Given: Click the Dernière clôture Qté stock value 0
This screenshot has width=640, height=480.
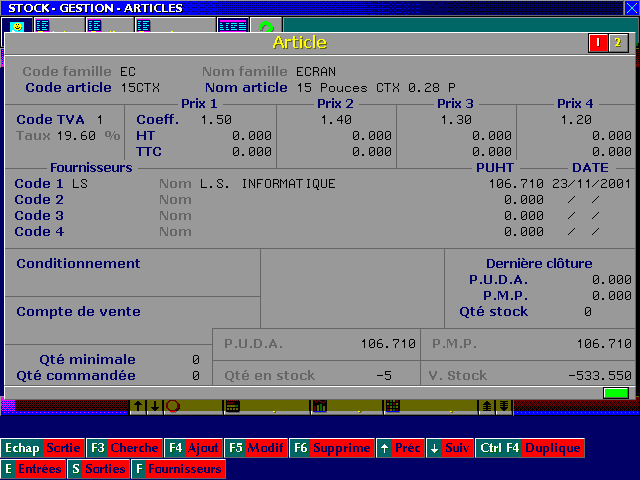Looking at the screenshot, I should point(588,312).
